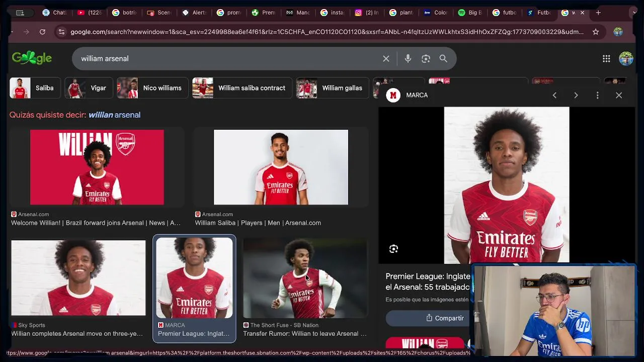Focus the 'william arsenal' search input field
The image size is (644, 362).
coord(229,59)
